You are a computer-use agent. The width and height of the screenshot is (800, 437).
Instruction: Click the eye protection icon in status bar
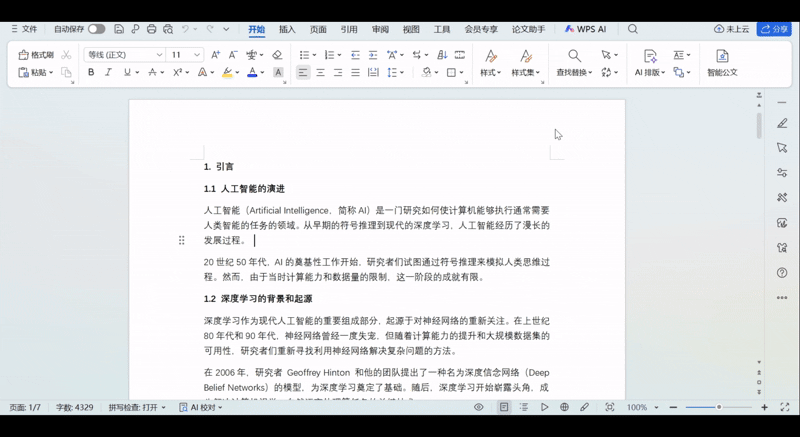[x=479, y=407]
